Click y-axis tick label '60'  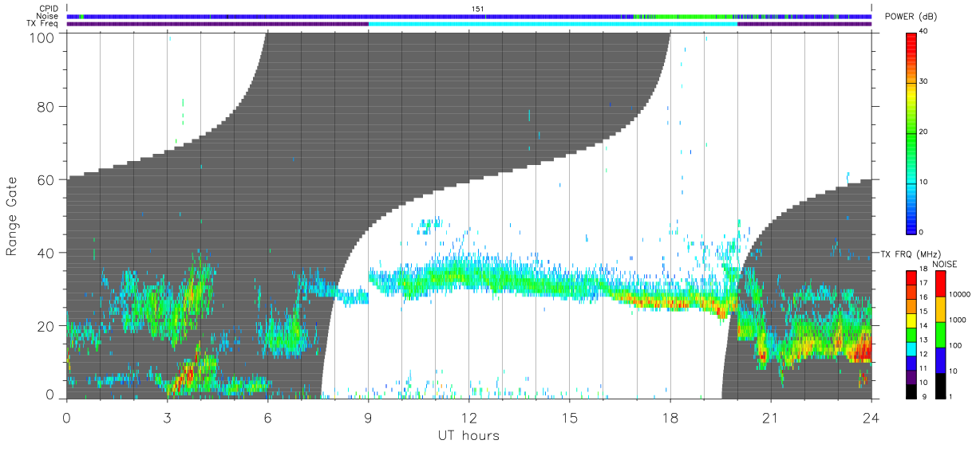pyautogui.click(x=47, y=179)
